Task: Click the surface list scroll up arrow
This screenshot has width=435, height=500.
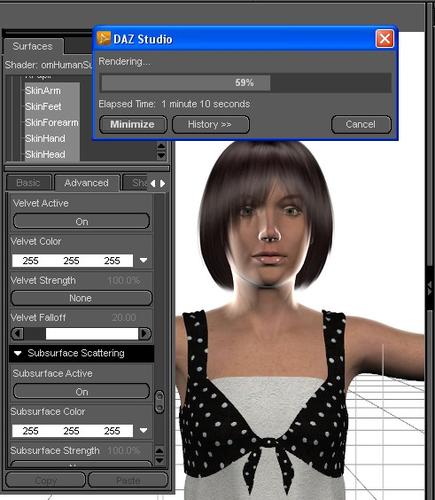Action: point(161,146)
